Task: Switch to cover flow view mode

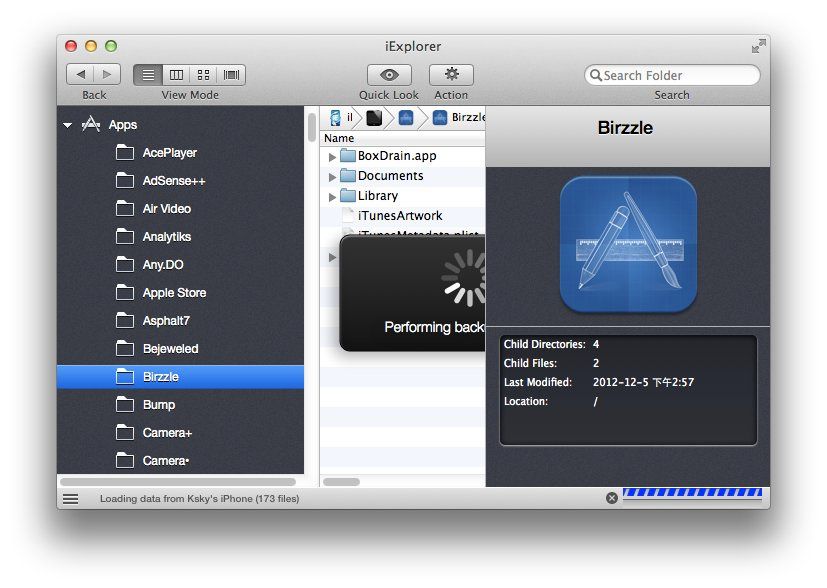Action: pyautogui.click(x=231, y=75)
